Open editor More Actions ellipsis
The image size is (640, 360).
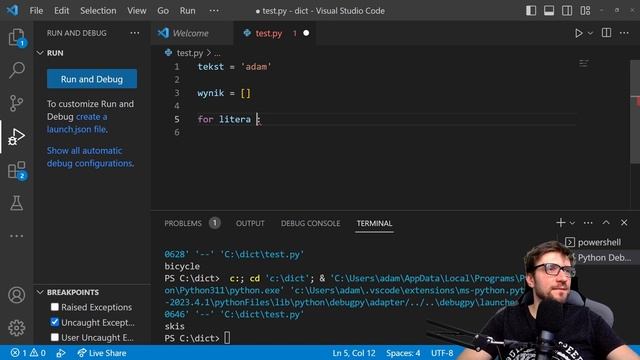click(x=624, y=33)
